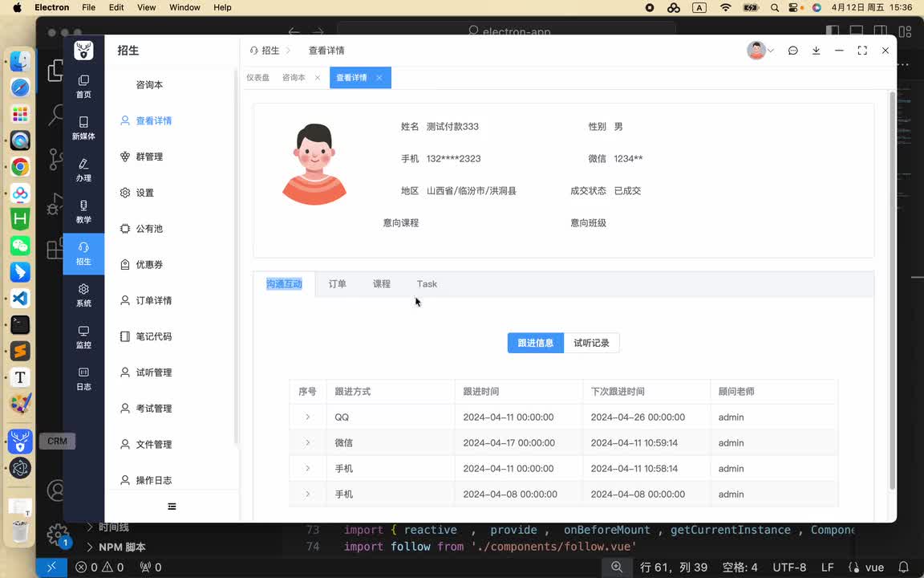The width and height of the screenshot is (924, 578).
Task: Expand the QQ follow-up row
Action: pos(308,417)
